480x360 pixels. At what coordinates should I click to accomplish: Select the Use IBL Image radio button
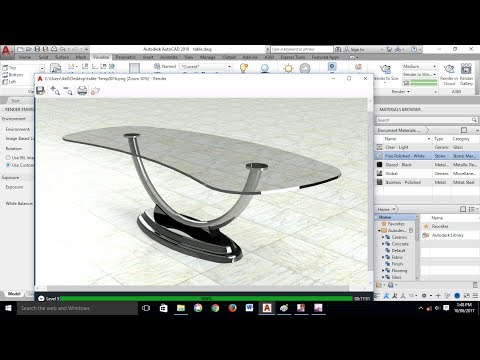8,157
